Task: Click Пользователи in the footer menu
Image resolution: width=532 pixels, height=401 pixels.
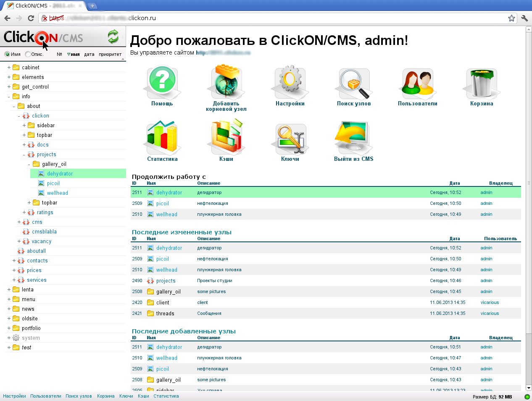Action: click(x=46, y=396)
